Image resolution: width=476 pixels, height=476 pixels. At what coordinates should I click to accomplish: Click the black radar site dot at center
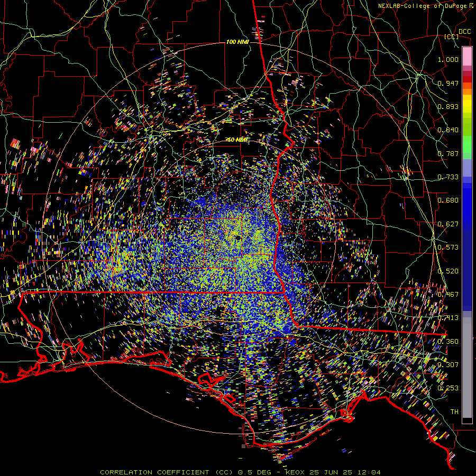point(238,237)
